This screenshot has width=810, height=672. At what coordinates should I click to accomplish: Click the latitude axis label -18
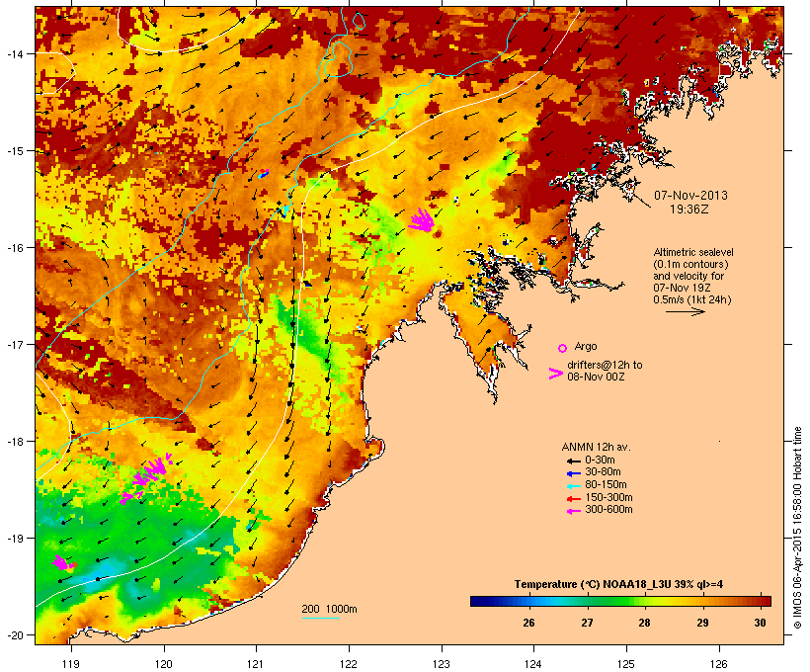coord(15,441)
